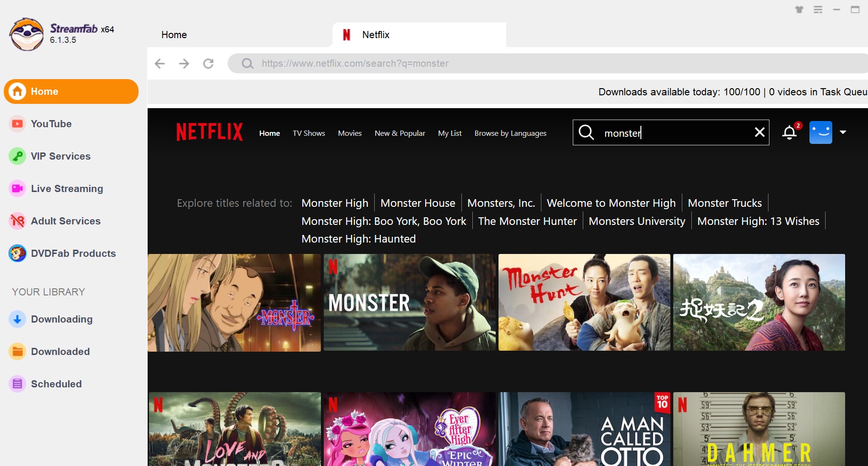Click the Live Streaming camera icon
Viewport: 868px width, 466px height.
coord(18,189)
